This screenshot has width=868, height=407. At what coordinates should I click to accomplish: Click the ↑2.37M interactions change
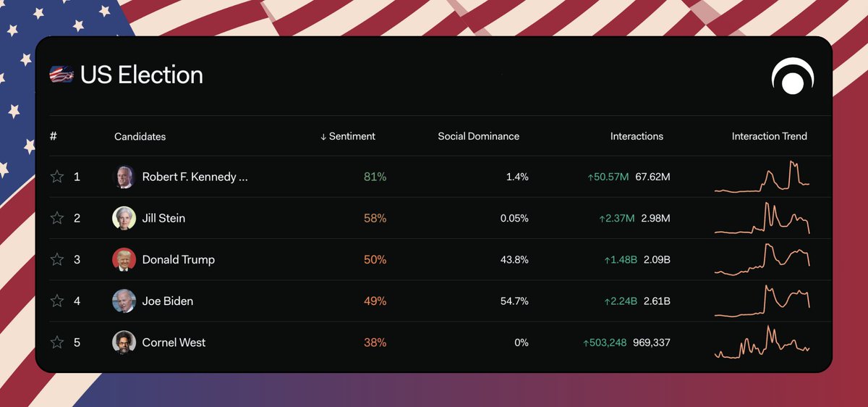click(616, 218)
